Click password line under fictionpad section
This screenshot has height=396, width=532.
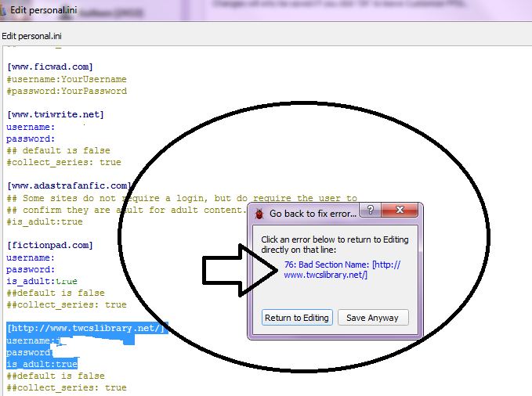(x=31, y=269)
